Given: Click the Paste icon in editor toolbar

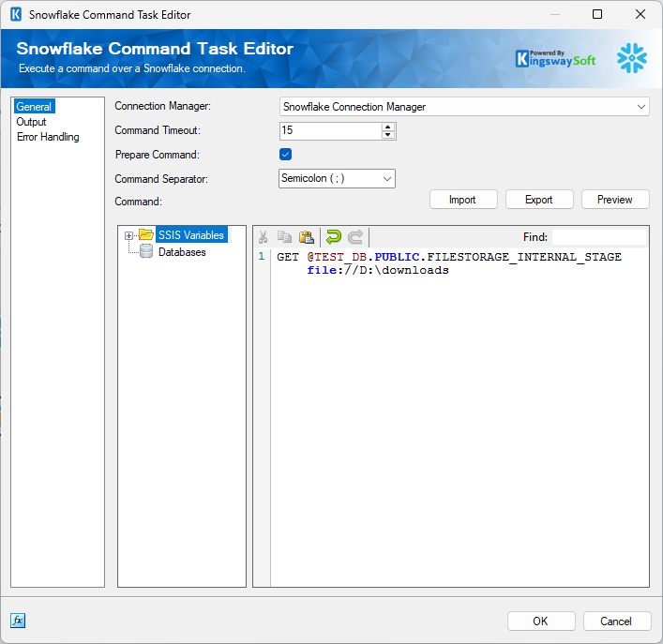Looking at the screenshot, I should click(306, 237).
